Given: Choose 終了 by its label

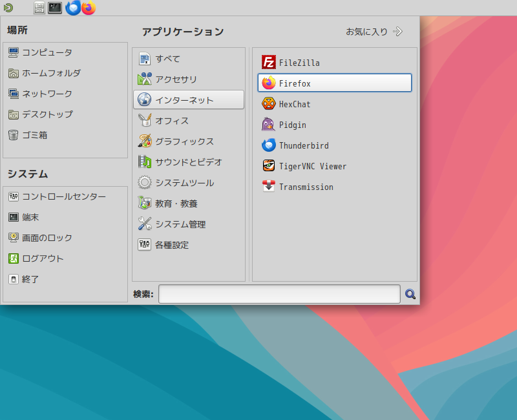Looking at the screenshot, I should [x=30, y=279].
